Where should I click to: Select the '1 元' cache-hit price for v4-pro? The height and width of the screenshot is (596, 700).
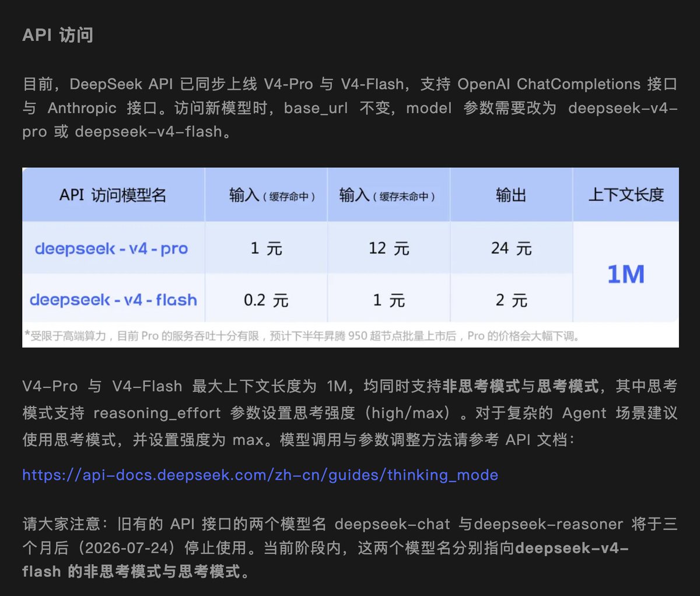point(266,248)
